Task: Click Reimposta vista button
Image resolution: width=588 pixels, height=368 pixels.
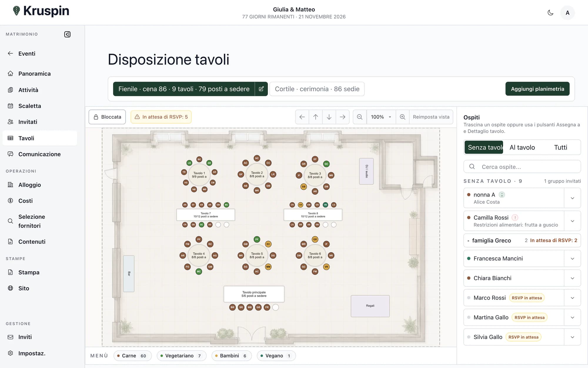Action: [x=431, y=117]
